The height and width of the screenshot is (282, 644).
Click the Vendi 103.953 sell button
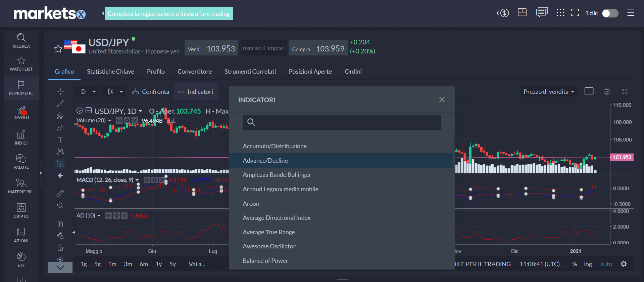pyautogui.click(x=211, y=48)
